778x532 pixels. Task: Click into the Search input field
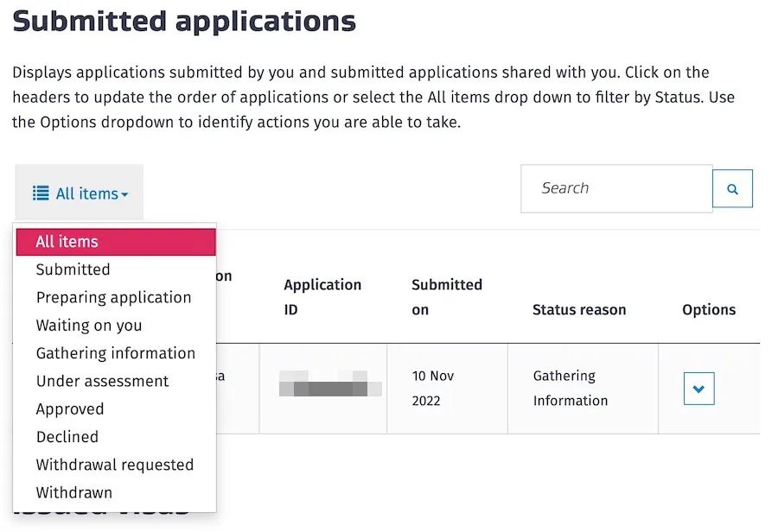[x=615, y=188]
